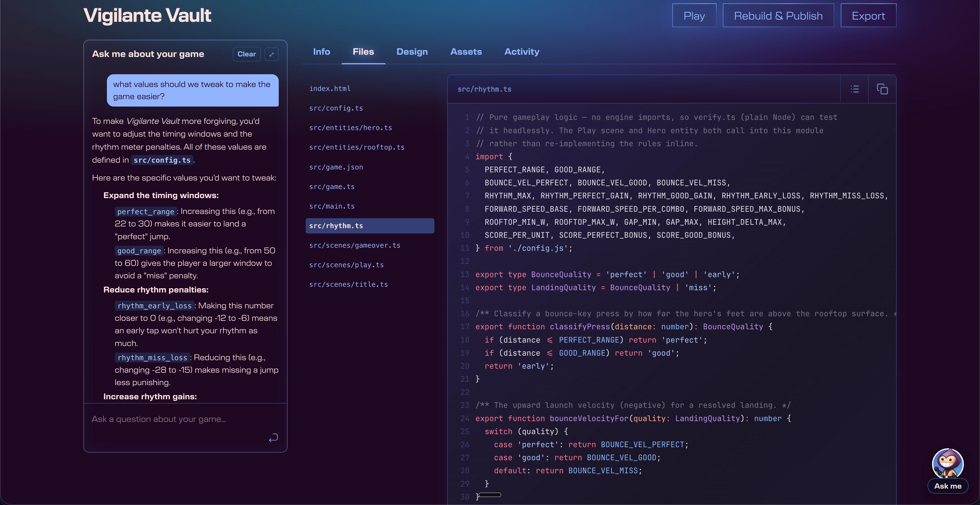Click the rhythm_miss_loss code chip
980x505 pixels.
tap(152, 358)
